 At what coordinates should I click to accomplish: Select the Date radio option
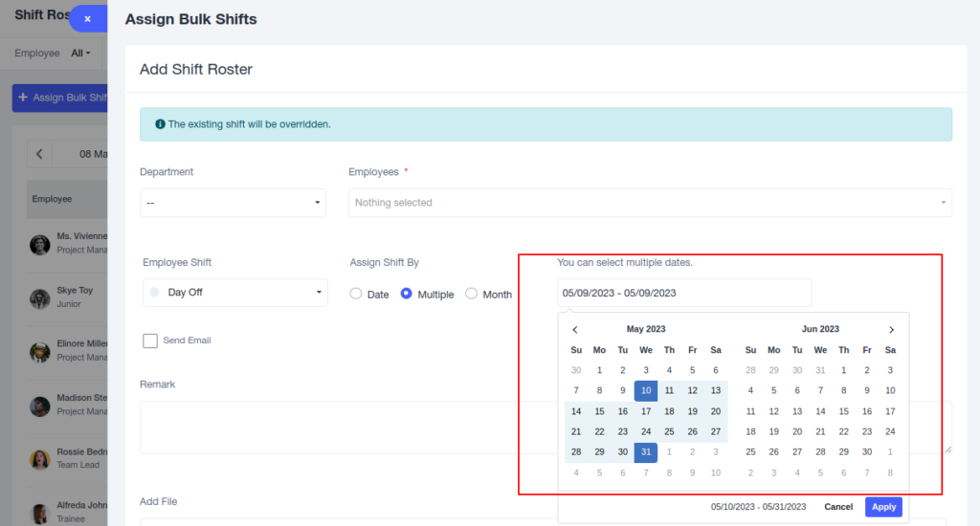coord(356,294)
